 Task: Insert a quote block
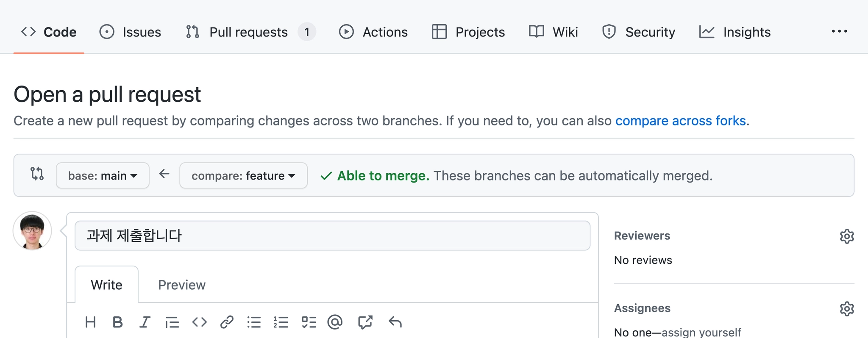pos(172,322)
